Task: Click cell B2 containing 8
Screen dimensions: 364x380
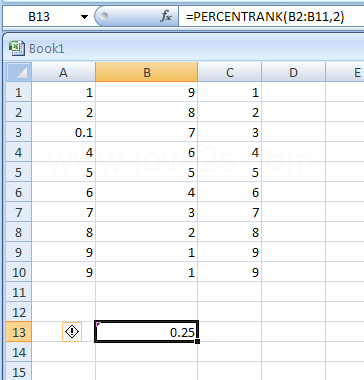Action: point(147,112)
